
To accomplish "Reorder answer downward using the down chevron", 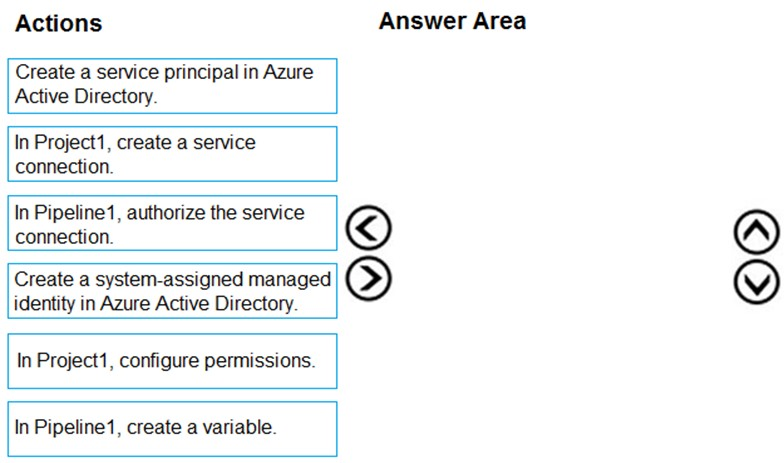I will [x=756, y=282].
